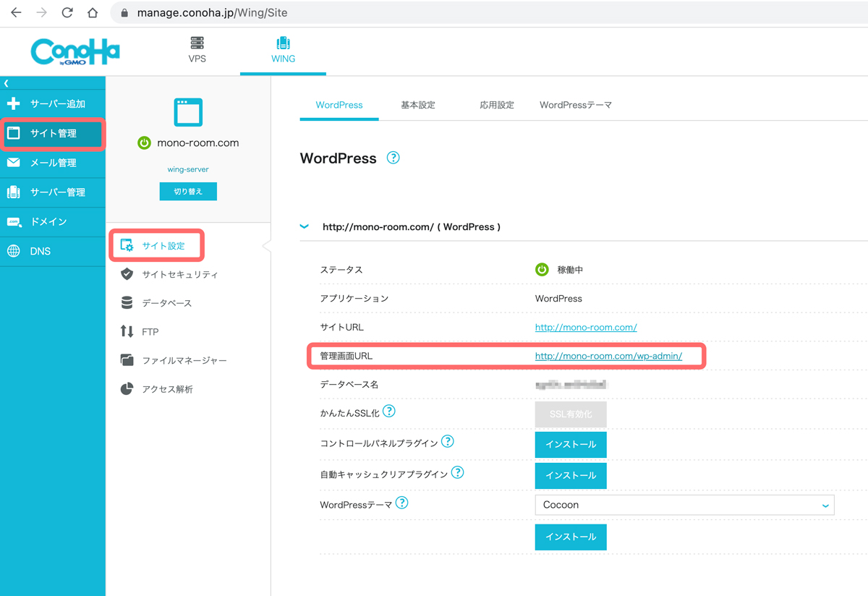The height and width of the screenshot is (596, 868).
Task: Click the database cylinder icon
Action: tap(127, 303)
